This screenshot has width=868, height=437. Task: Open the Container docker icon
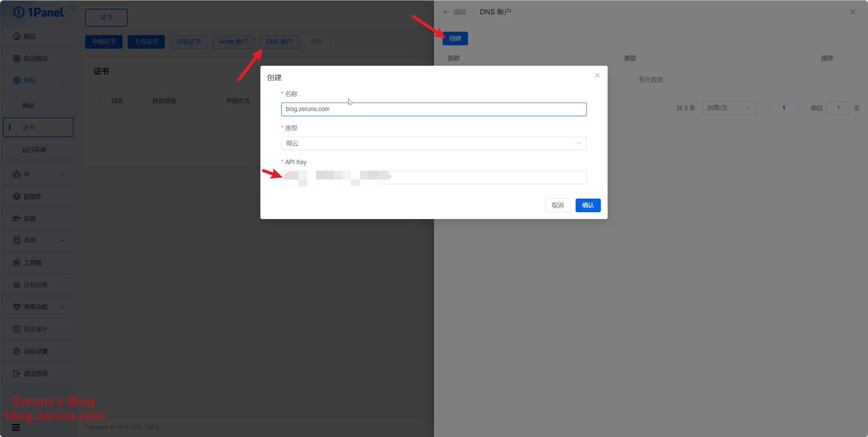point(16,219)
